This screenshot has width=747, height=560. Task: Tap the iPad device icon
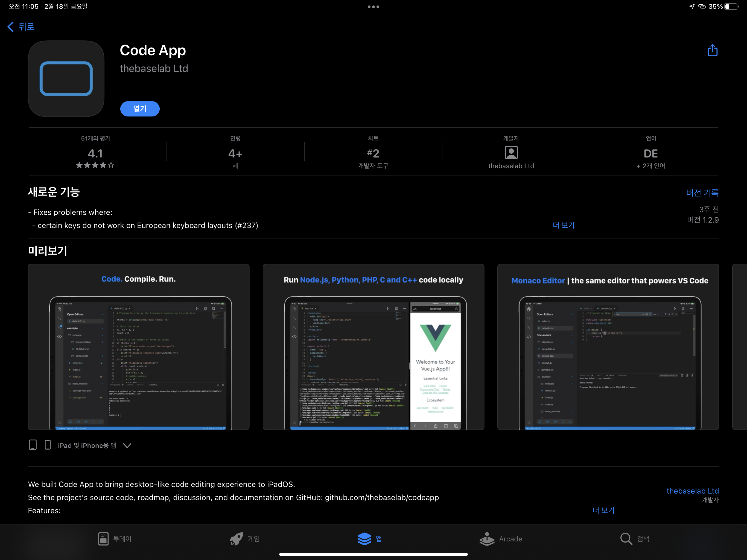pos(33,445)
